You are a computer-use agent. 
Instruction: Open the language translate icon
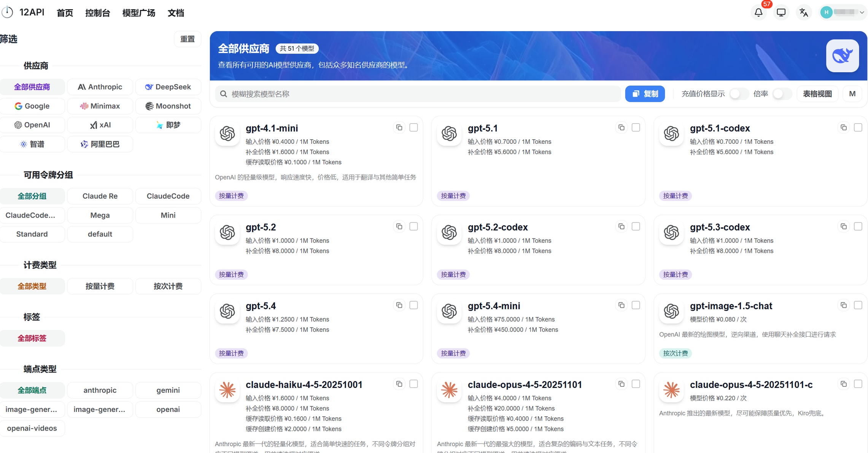point(803,13)
